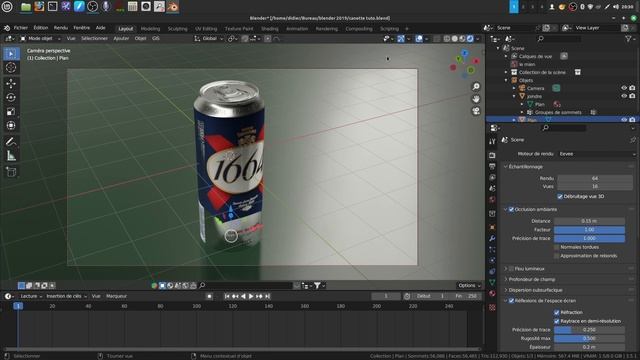Toggle the camera view icon in viewport
This screenshot has height=360, width=640.
[476, 111]
